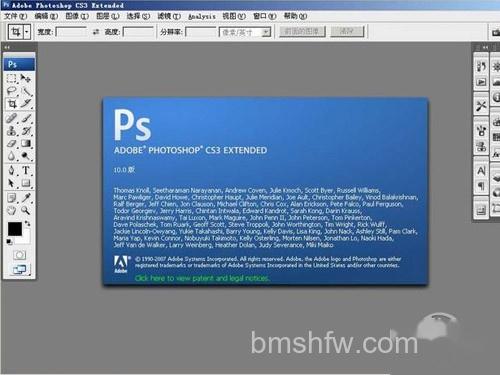Click the patent and legal notices link
Image resolution: width=500 pixels, height=375 pixels.
point(202,278)
